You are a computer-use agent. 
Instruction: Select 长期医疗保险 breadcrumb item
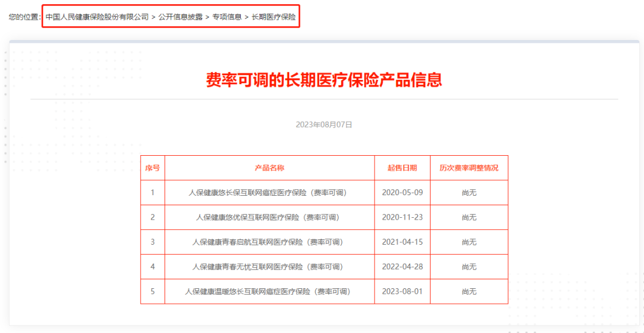(x=274, y=17)
